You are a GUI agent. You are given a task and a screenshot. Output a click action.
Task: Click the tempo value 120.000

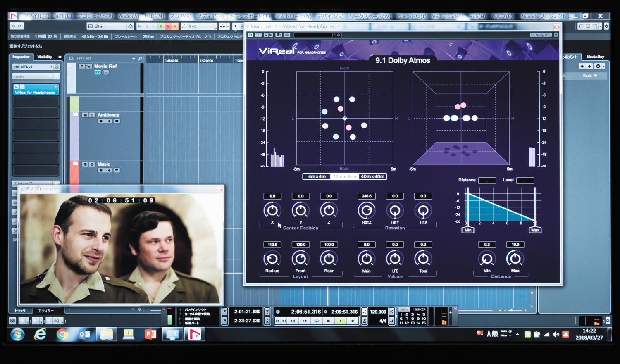pos(378,312)
